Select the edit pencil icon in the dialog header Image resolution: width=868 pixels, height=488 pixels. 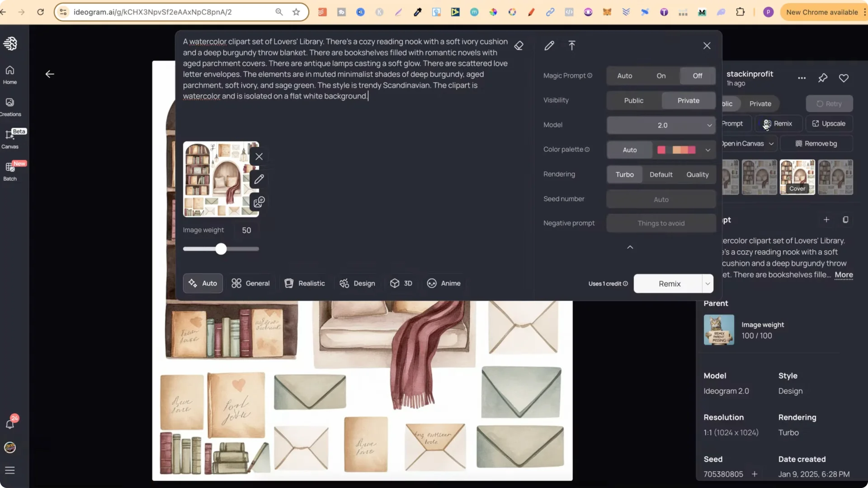pos(549,45)
